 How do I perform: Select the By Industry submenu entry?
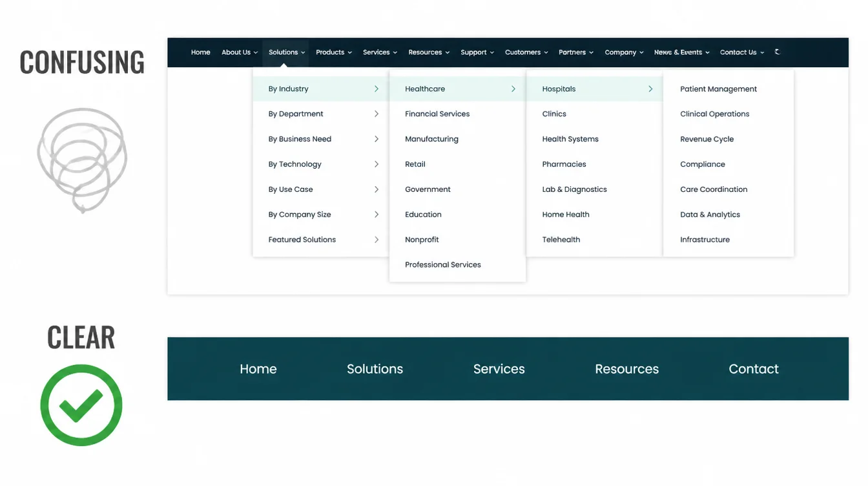coord(321,89)
